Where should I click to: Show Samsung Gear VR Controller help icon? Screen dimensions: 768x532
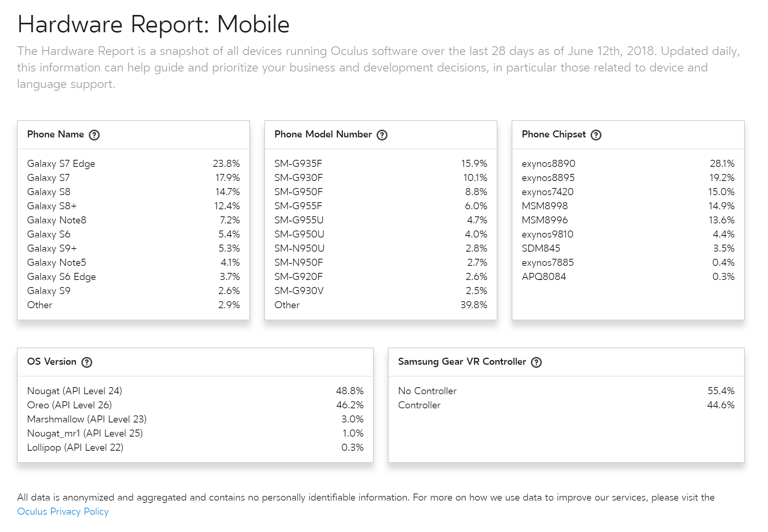point(536,362)
